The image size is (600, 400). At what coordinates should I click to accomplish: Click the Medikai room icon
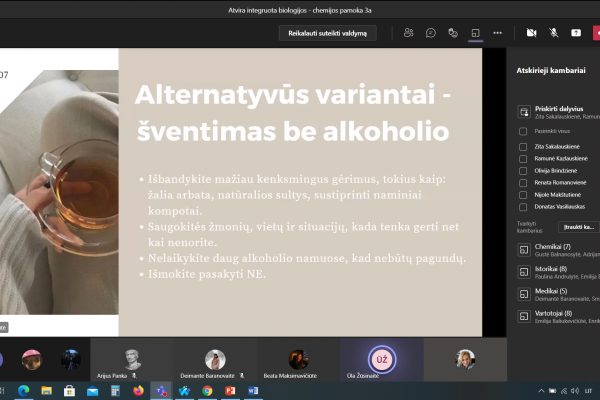coord(524,294)
